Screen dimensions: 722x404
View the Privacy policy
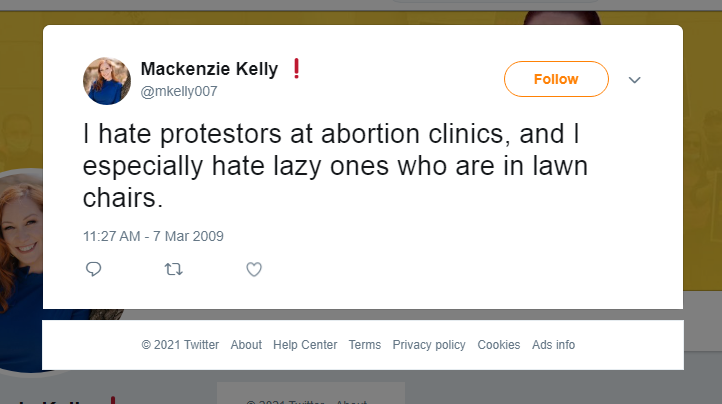429,345
